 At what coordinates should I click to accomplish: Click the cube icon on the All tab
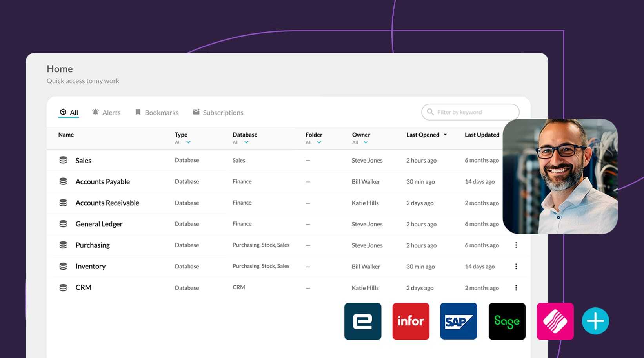(x=64, y=112)
